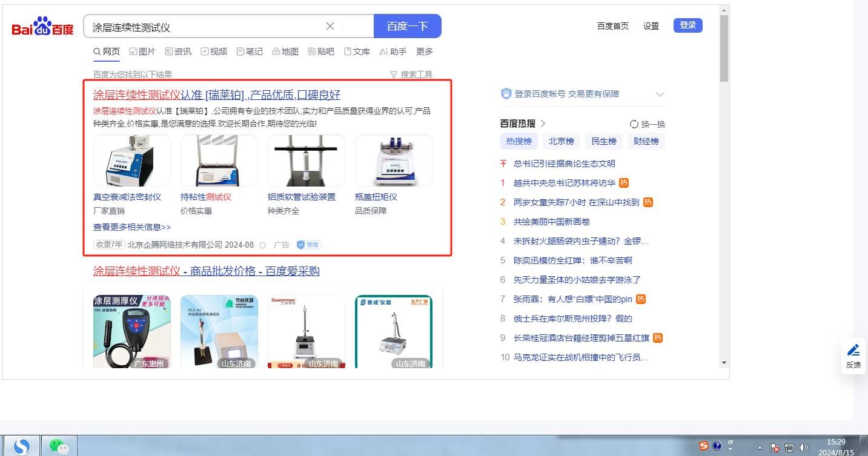Viewport: 868px width, 456px height.
Task: Open the AI 助手 tab
Action: pyautogui.click(x=393, y=51)
